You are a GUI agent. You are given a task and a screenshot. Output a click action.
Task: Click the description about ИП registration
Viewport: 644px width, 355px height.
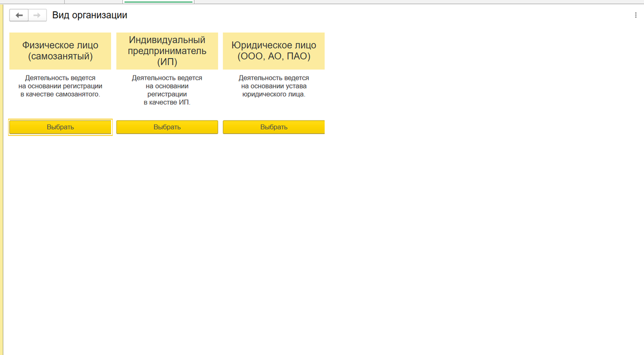point(167,90)
